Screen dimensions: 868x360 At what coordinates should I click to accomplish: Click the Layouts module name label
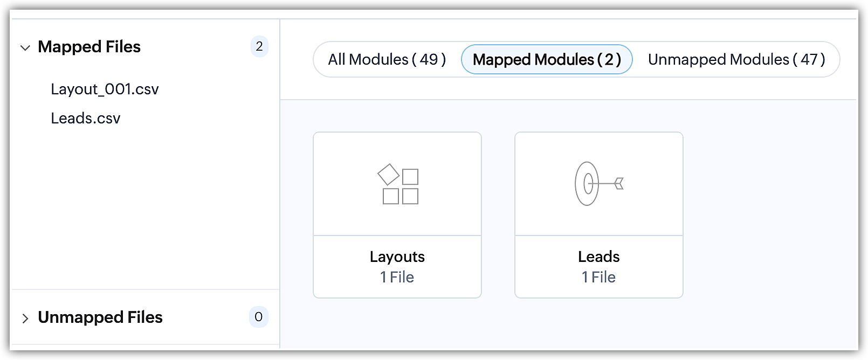tap(397, 257)
